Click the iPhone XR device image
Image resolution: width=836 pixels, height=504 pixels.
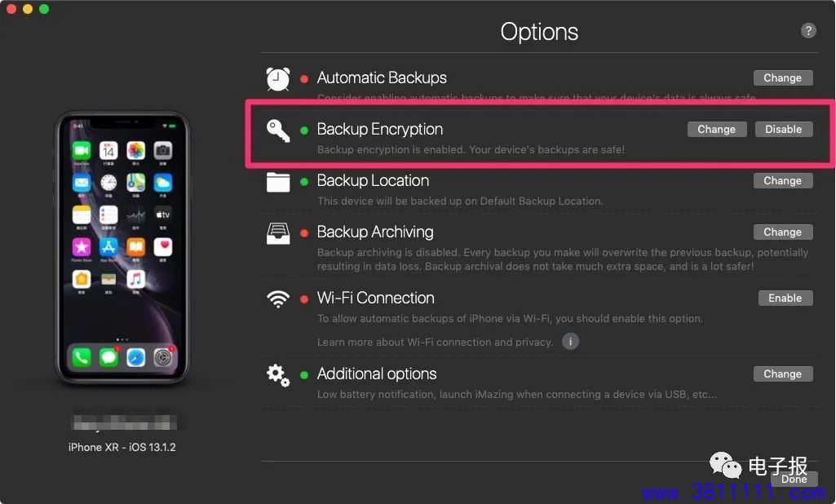click(122, 248)
